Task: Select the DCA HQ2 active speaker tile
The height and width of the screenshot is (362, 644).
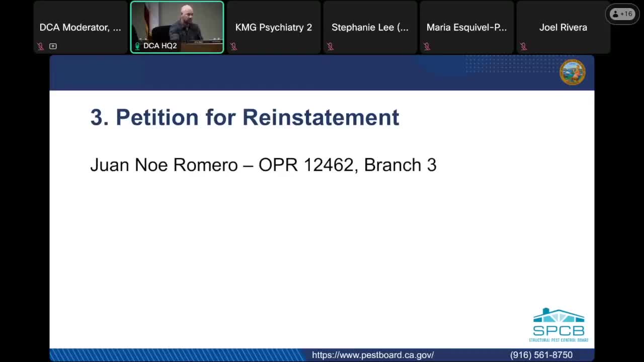Action: coord(177,27)
